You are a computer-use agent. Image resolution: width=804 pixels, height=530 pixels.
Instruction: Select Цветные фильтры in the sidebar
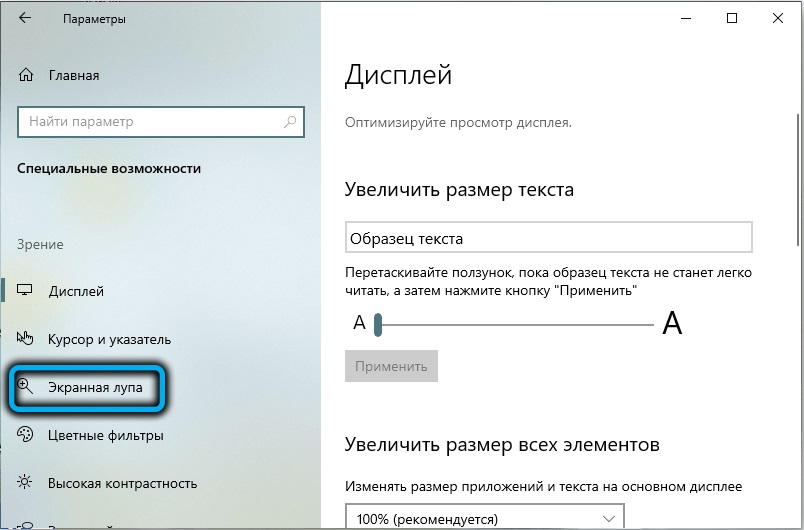point(105,435)
